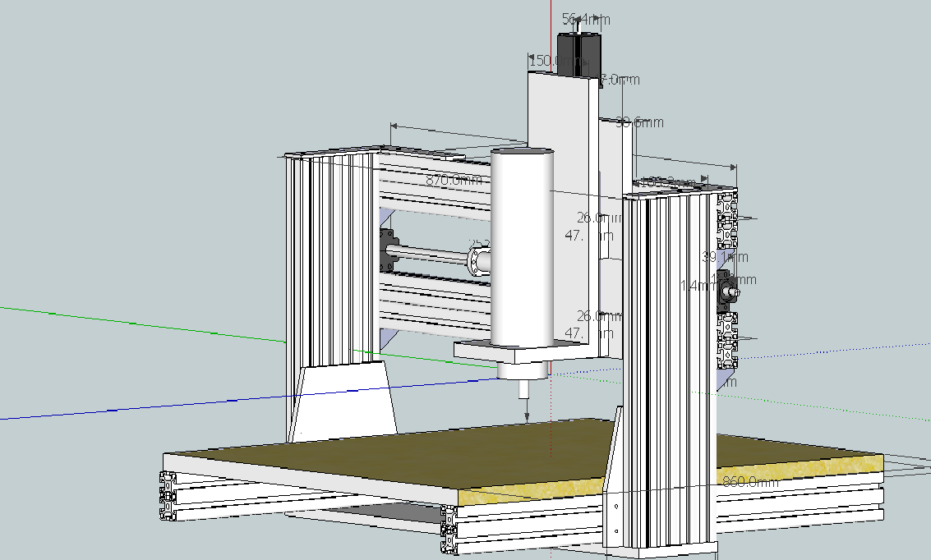Select the black bearing block on right column
This screenshot has height=560, width=931.
click(726, 290)
